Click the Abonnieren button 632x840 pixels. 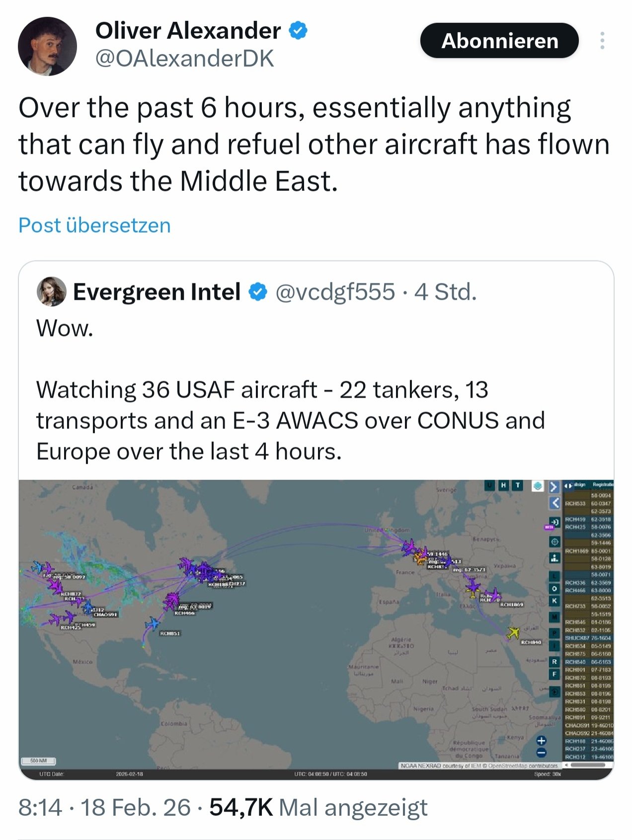point(499,40)
